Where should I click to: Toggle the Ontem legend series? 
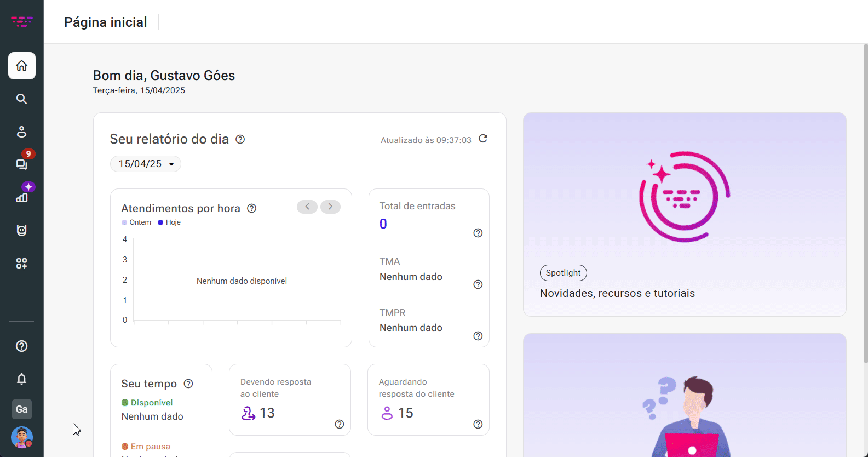pos(136,222)
